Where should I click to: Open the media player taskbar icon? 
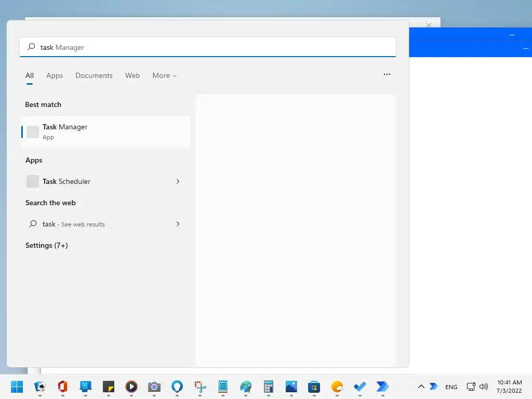(x=131, y=387)
